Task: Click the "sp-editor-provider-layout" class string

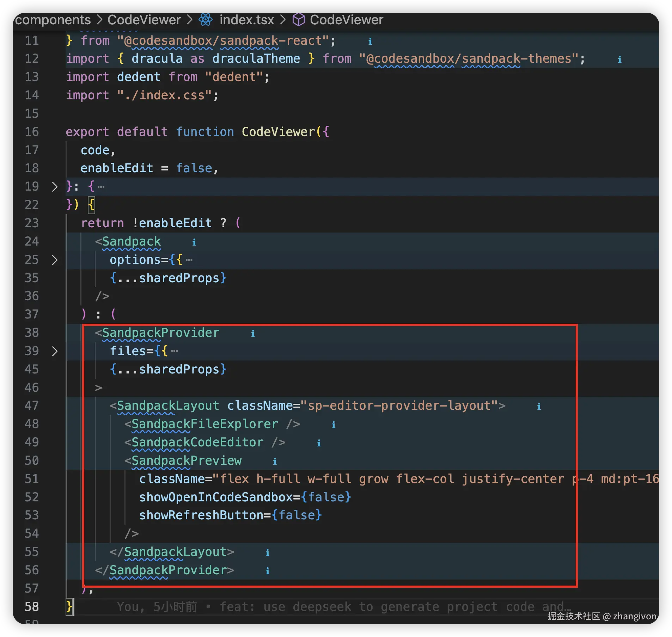Action: (x=399, y=406)
